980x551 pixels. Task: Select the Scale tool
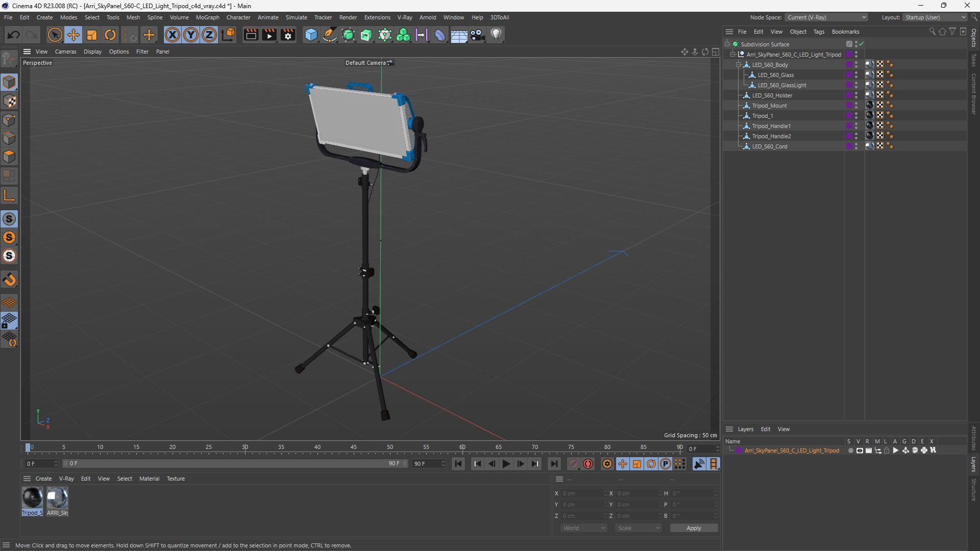92,35
